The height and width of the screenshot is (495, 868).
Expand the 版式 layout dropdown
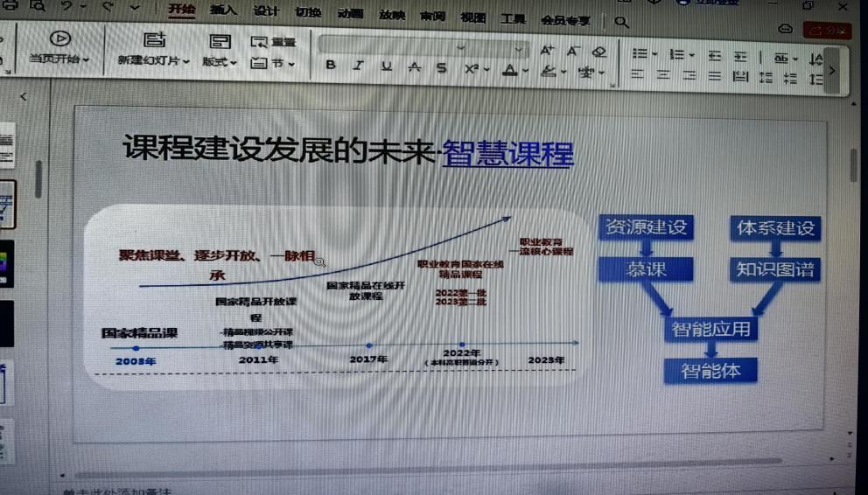pyautogui.click(x=220, y=61)
